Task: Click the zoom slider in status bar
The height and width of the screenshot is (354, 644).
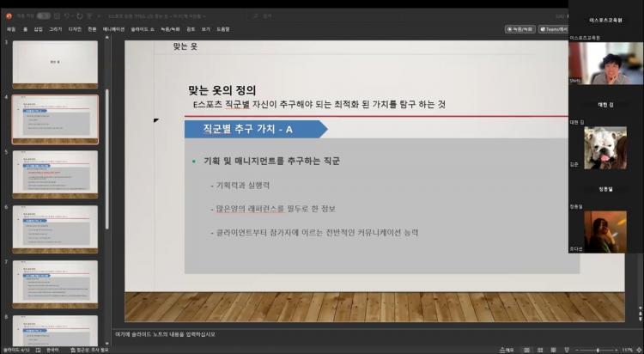Action: point(597,350)
